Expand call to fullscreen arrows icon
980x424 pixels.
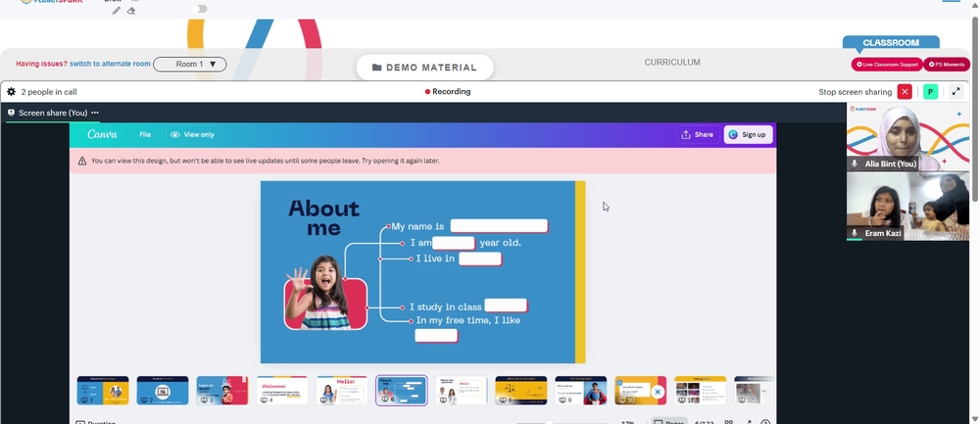955,92
